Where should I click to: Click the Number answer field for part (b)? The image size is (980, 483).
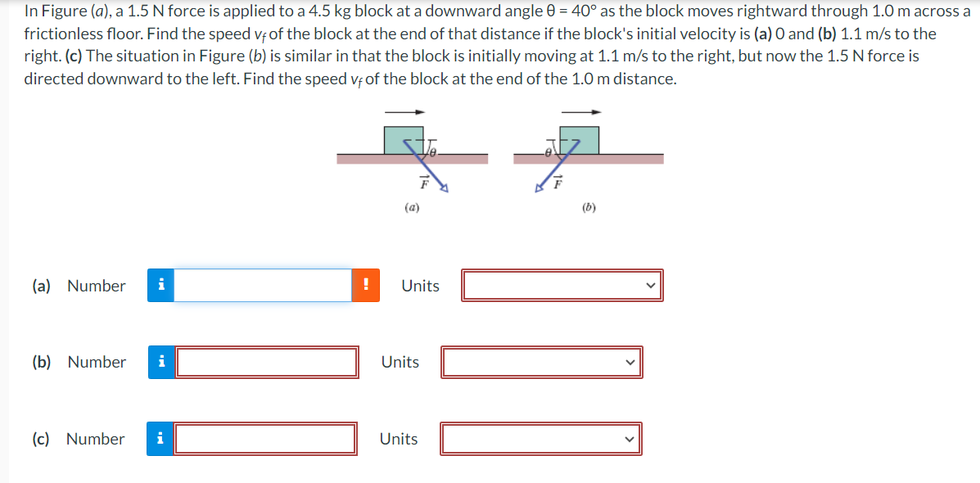(268, 362)
